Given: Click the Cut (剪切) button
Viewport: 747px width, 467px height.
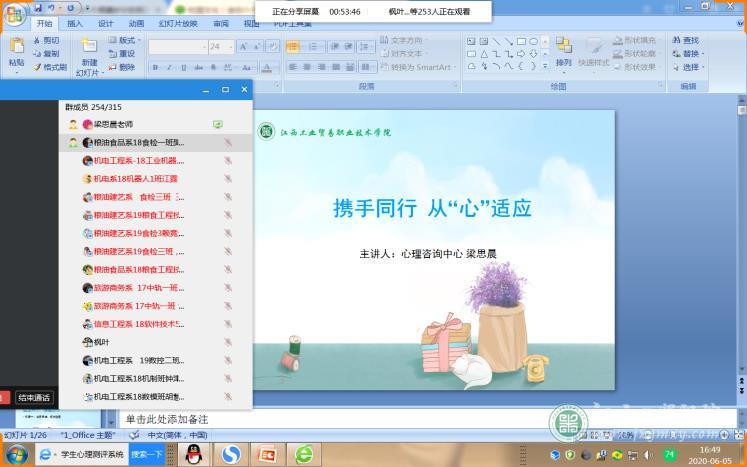Looking at the screenshot, I should click(46, 41).
